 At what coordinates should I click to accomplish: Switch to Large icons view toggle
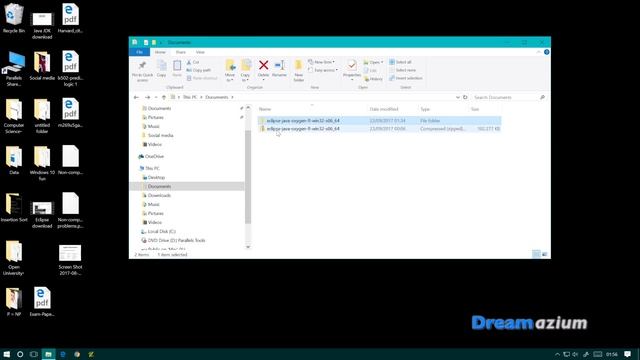point(544,254)
